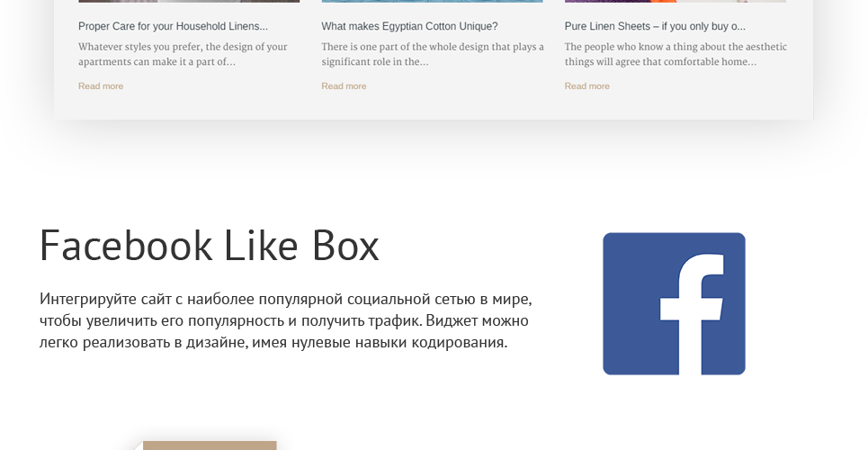This screenshot has width=868, height=450.
Task: Open Read more under Household Linens article
Action: click(x=101, y=85)
